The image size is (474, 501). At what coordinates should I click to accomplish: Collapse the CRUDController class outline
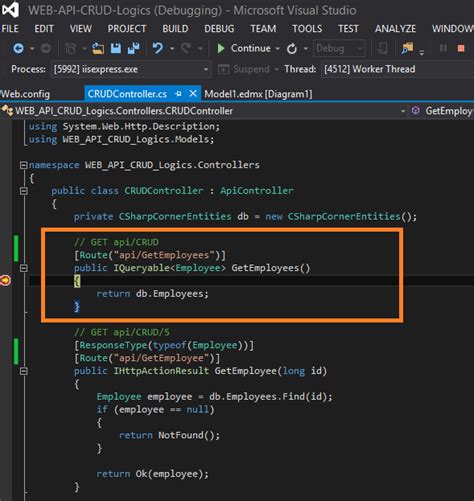(x=23, y=191)
